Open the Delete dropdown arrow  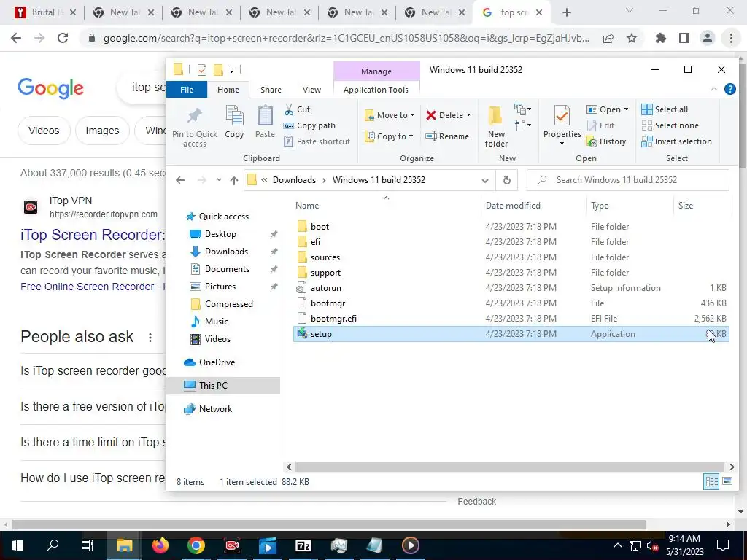[468, 115]
